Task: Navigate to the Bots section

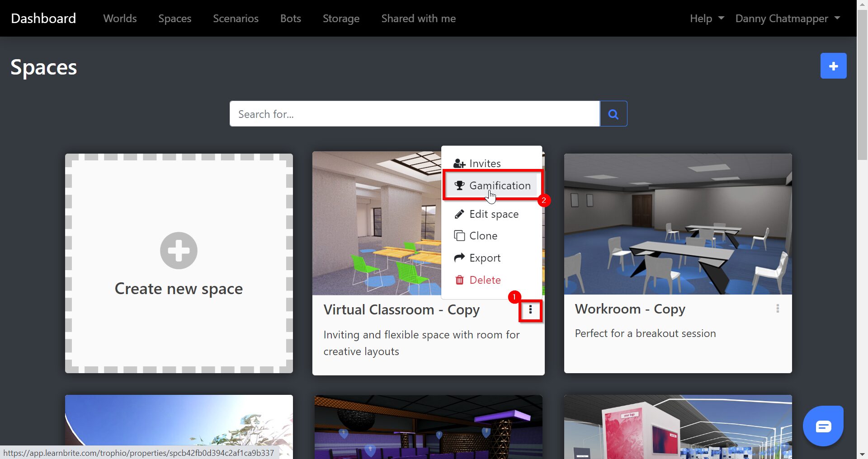Action: pyautogui.click(x=290, y=19)
